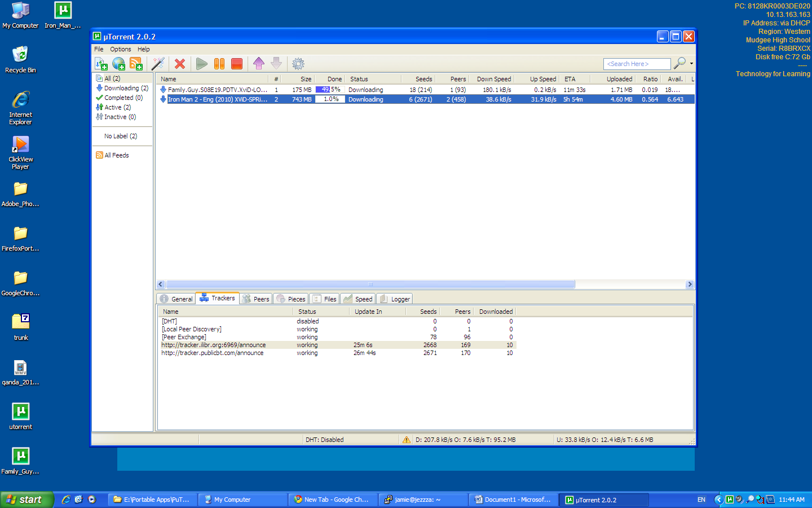Screen dimensions: 812x508
Task: Open the File menu
Action: coord(99,49)
